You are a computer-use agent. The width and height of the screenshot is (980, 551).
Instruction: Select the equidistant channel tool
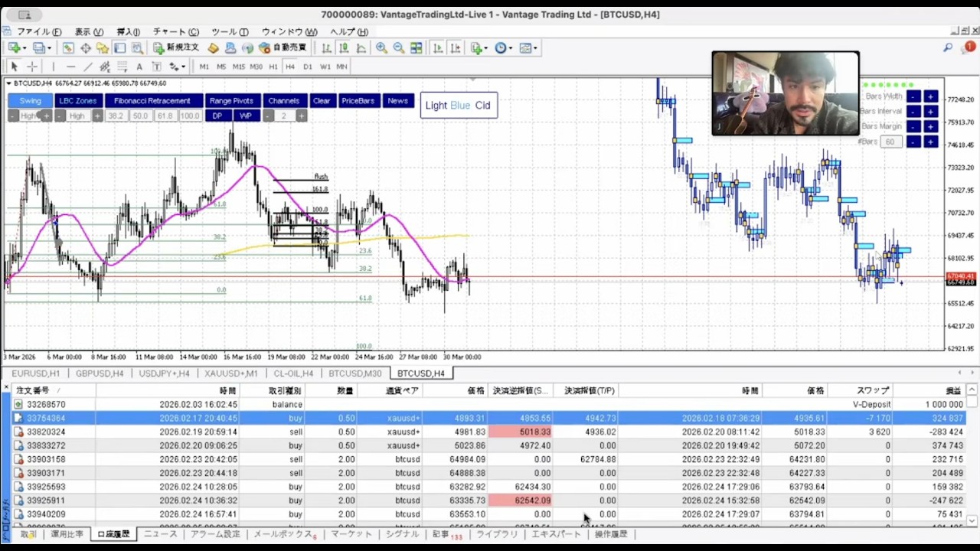coord(105,67)
